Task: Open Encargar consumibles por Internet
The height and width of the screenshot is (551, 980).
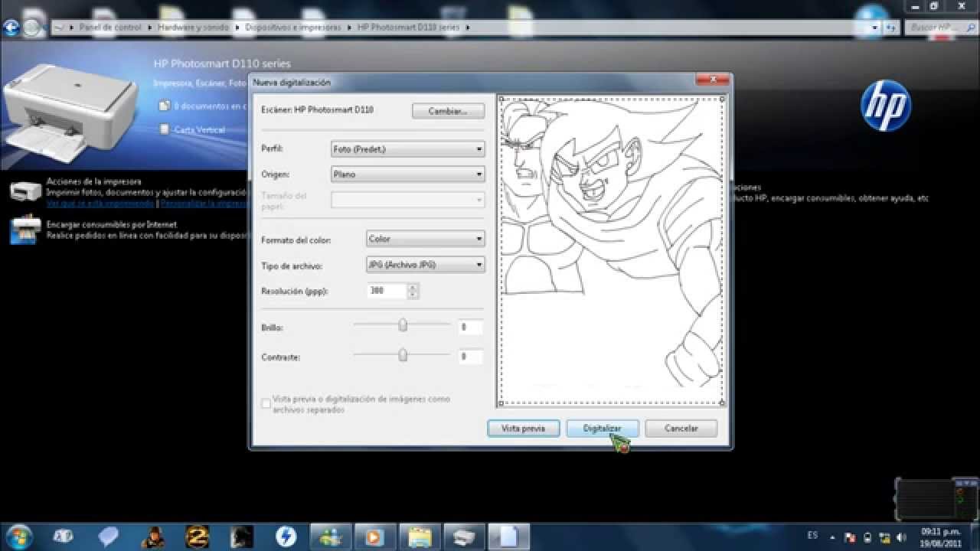Action: point(112,225)
